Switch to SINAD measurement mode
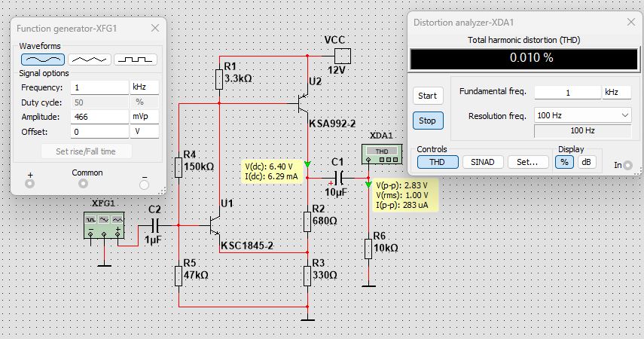 [483, 162]
